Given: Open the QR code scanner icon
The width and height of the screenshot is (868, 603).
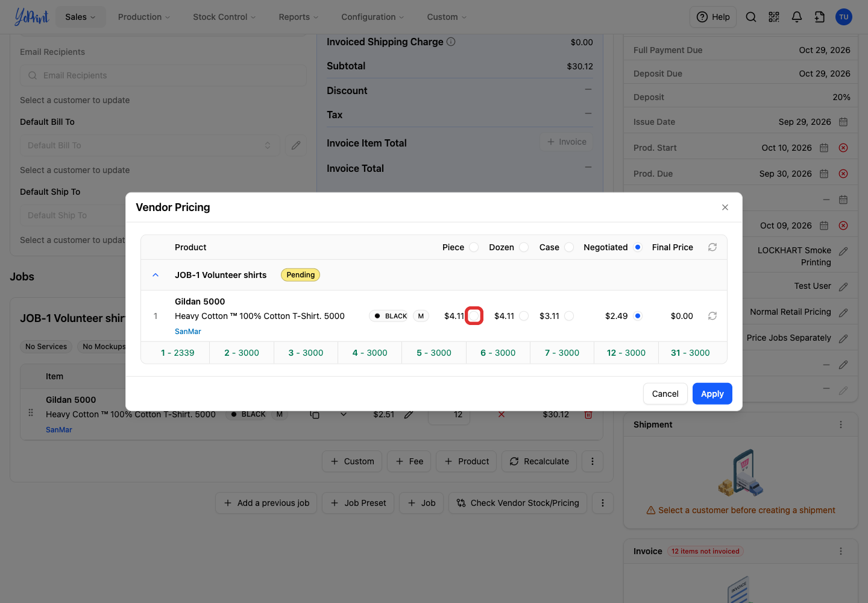Looking at the screenshot, I should [774, 17].
